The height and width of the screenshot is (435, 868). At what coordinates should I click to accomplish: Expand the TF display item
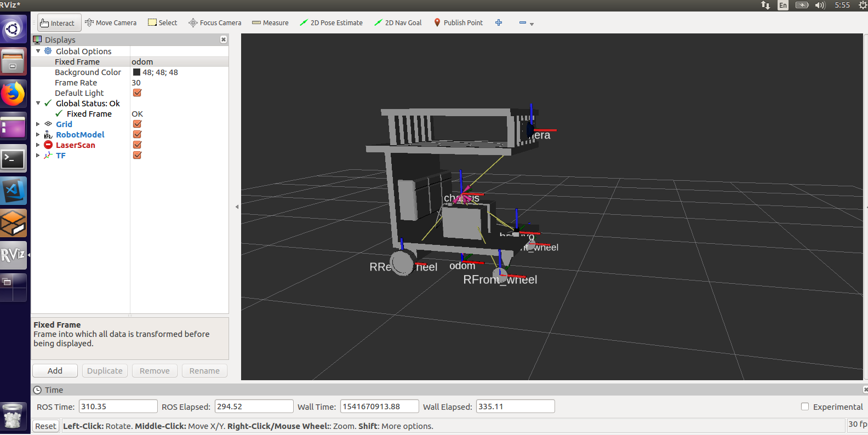click(x=38, y=156)
